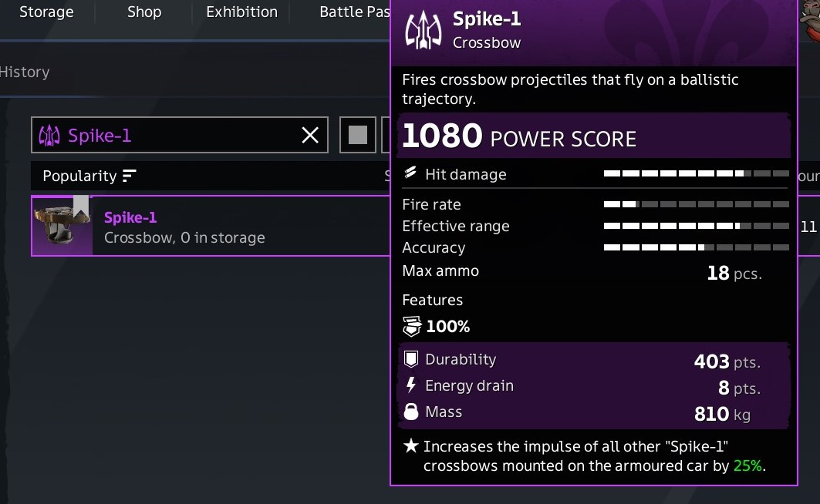Select the History tab
This screenshot has width=820, height=504.
pos(25,72)
